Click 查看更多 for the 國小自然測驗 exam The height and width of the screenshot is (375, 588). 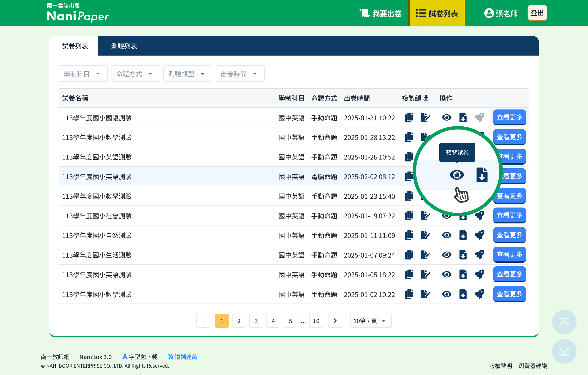[509, 235]
